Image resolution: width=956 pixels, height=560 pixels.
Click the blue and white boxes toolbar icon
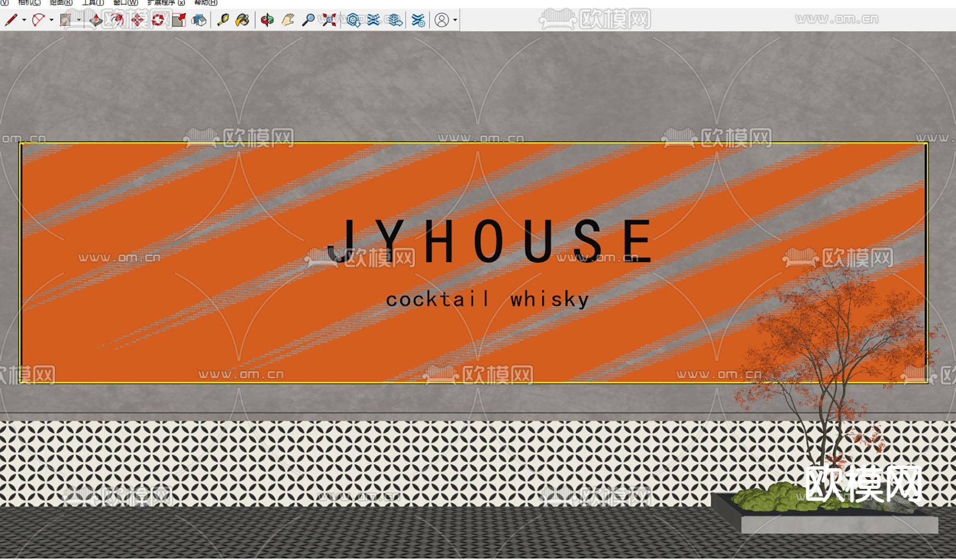point(199,20)
